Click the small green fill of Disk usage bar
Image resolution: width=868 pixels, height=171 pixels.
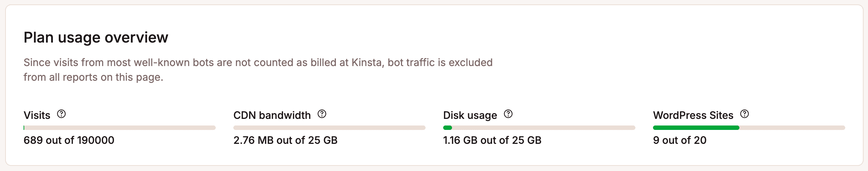coord(448,128)
